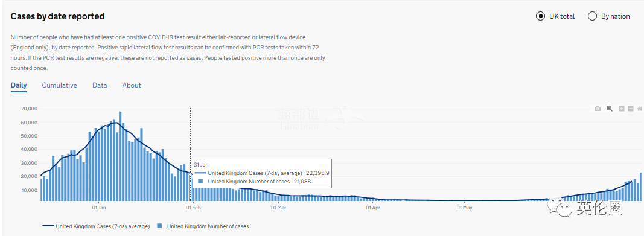Switch to the Data tab
644x236 pixels.
pos(100,85)
